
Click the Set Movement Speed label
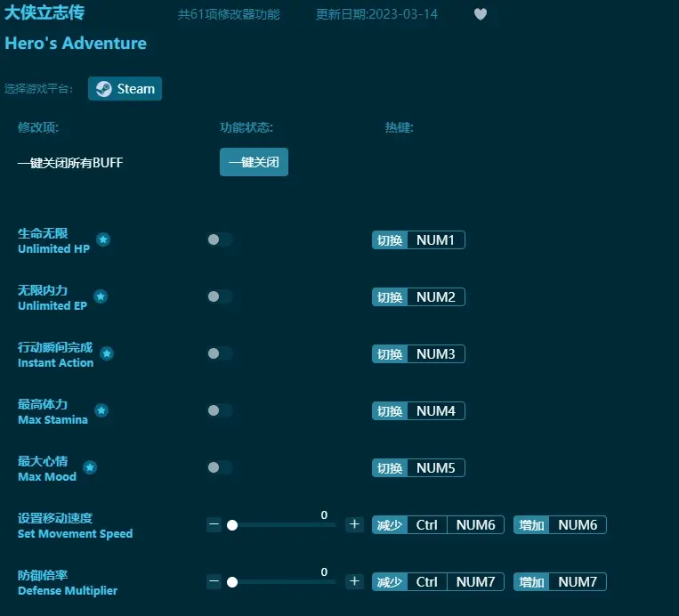tap(75, 534)
